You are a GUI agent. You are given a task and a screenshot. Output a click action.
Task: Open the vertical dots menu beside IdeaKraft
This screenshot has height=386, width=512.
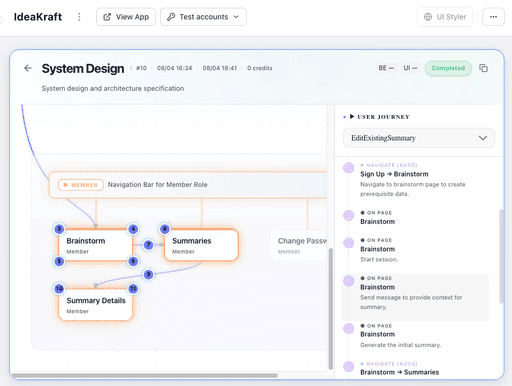(79, 17)
